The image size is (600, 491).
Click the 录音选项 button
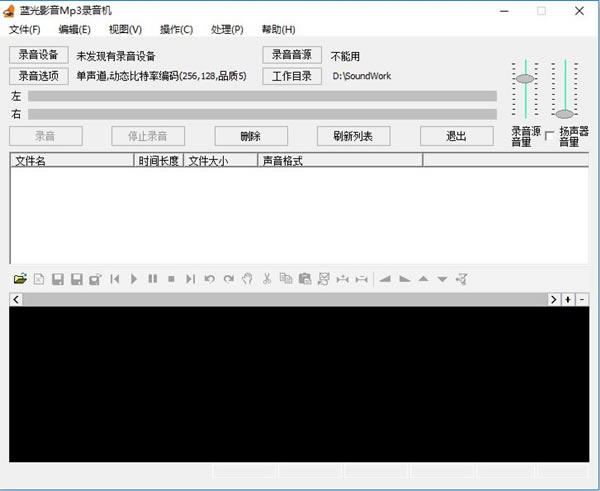click(x=39, y=76)
